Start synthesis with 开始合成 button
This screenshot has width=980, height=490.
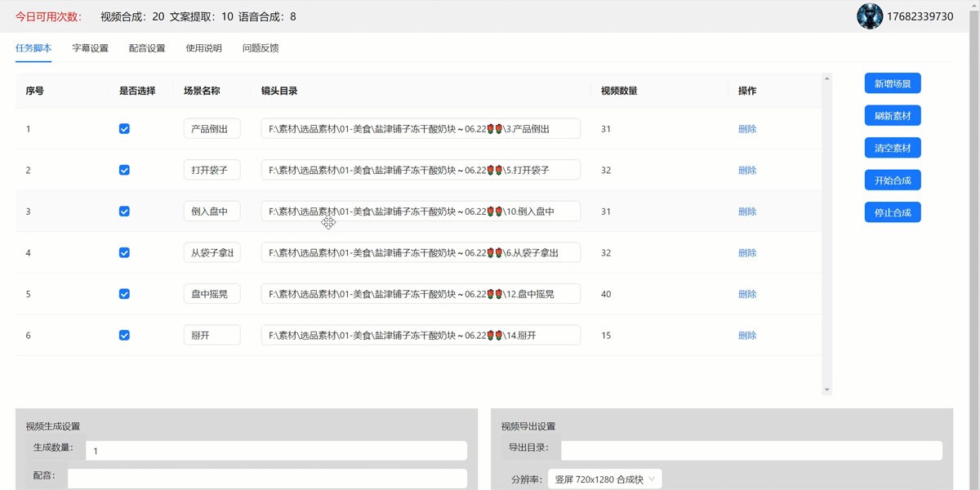(893, 180)
